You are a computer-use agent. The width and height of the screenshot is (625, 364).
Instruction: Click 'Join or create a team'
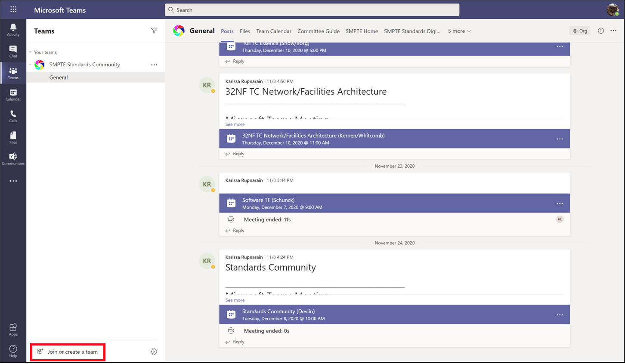coord(68,352)
